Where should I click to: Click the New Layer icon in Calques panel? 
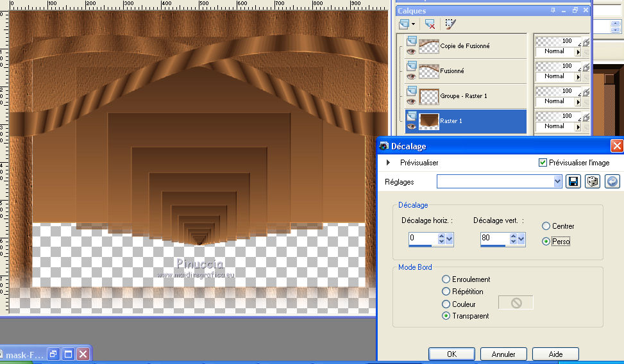pos(404,24)
